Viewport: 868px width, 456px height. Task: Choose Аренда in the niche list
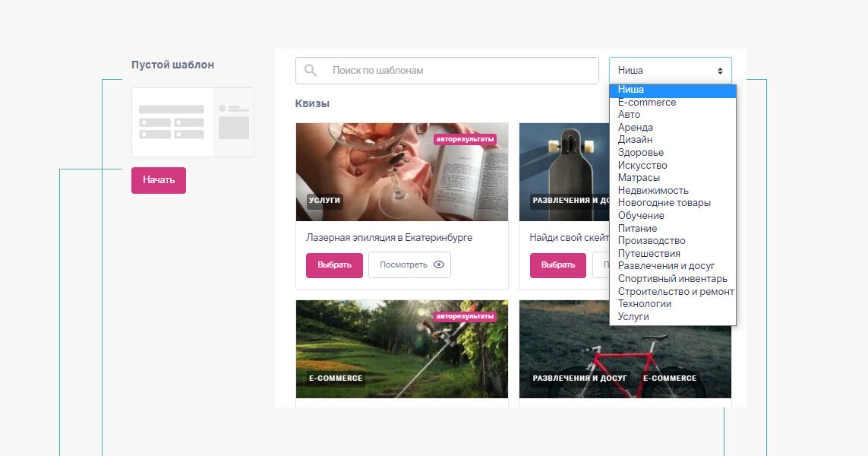tap(673, 128)
